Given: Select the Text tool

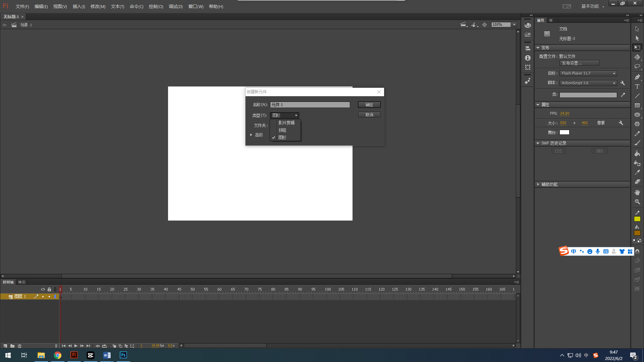Looking at the screenshot, I should pyautogui.click(x=637, y=86).
